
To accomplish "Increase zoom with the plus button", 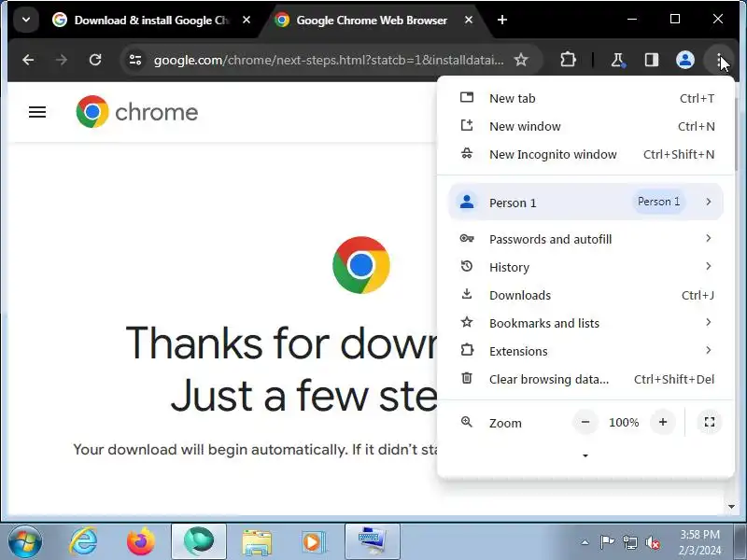I will tap(663, 422).
